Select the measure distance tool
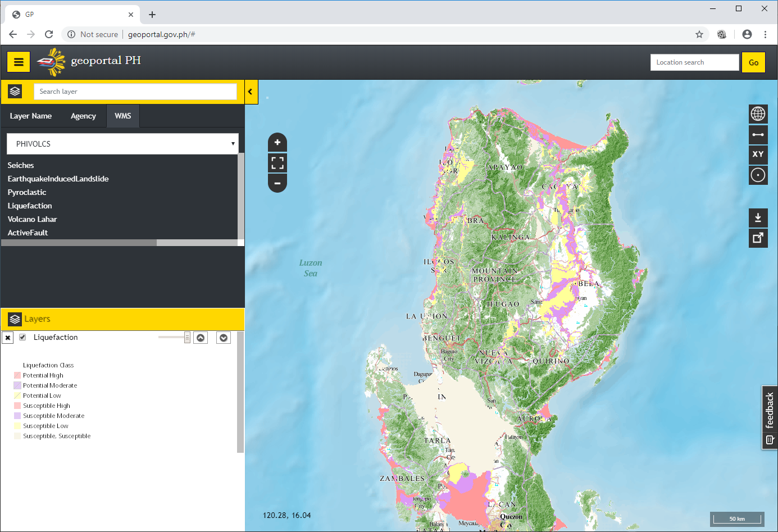Screen dimensions: 778x532 758,134
